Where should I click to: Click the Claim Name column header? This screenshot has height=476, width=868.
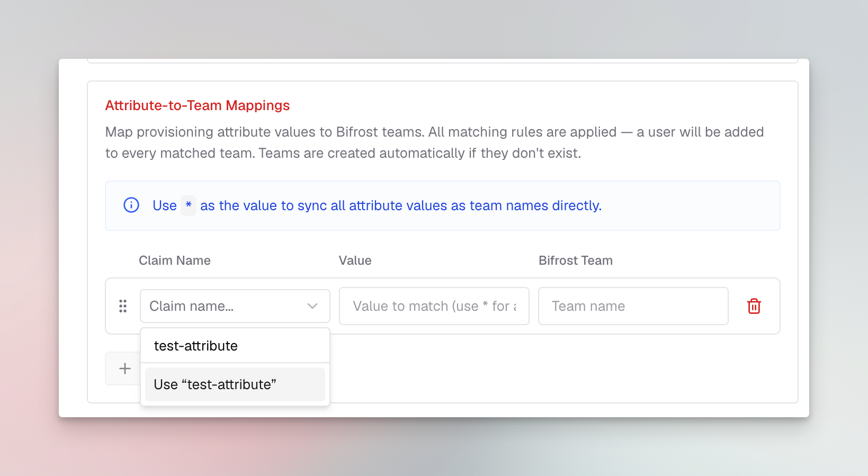coord(175,261)
